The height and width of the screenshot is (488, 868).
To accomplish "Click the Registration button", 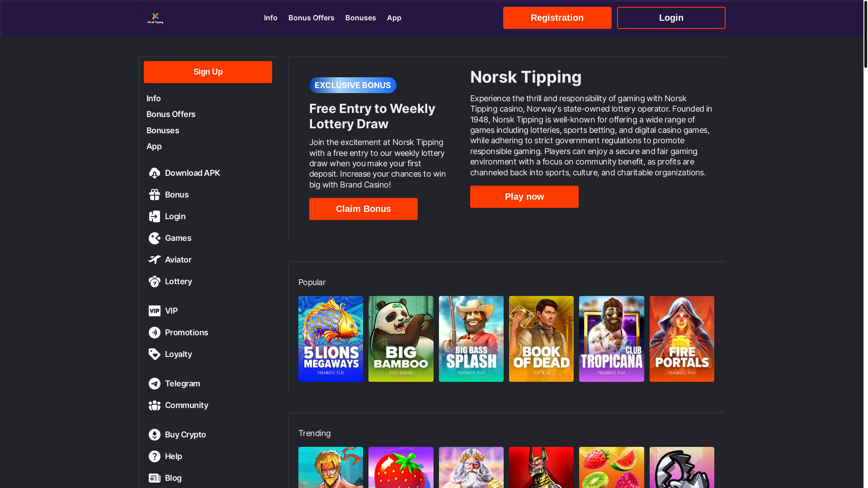I will tap(557, 18).
